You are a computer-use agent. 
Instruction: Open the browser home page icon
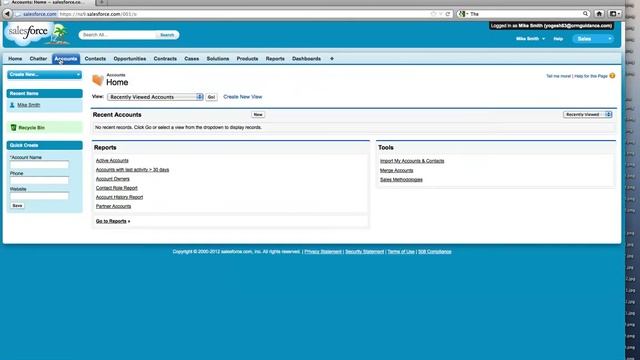[599, 14]
